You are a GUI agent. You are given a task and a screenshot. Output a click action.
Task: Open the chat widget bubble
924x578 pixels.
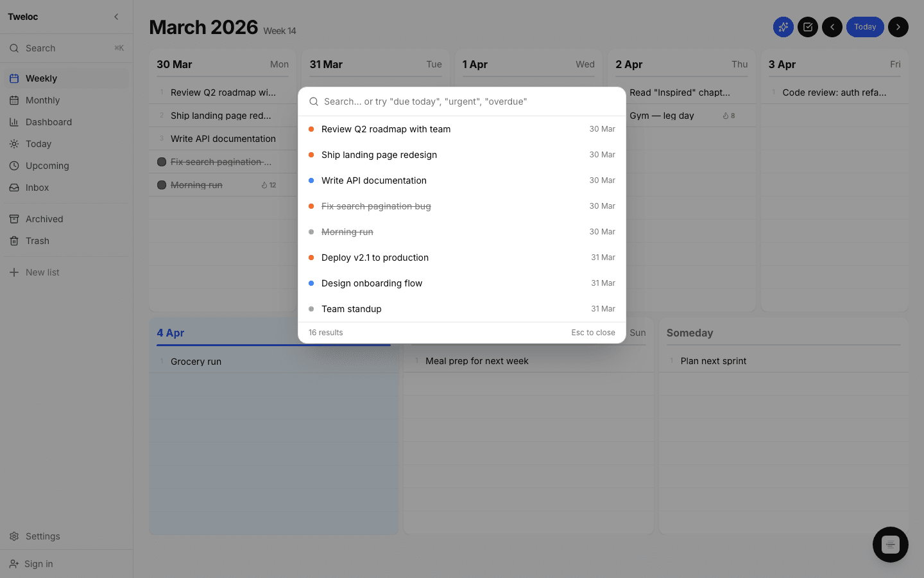(x=890, y=545)
